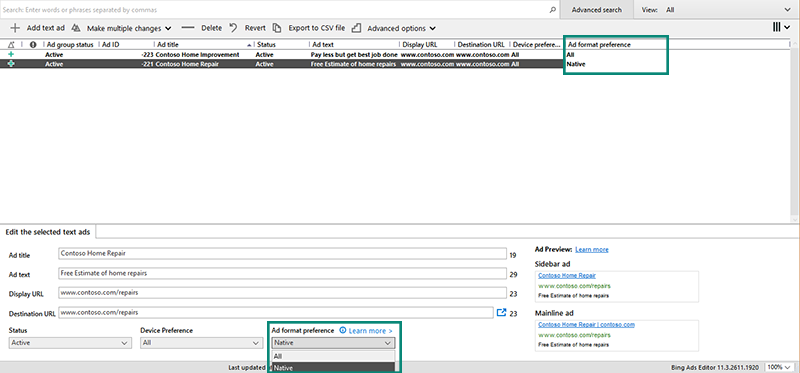This screenshot has height=373, width=800.
Task: Click the Pay less but get best job done cell
Action: click(354, 54)
